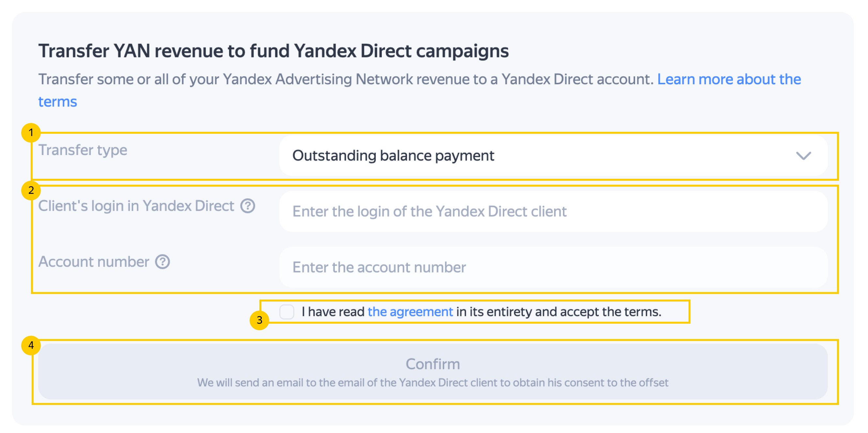Click the 'Transfer YAN revenue' heading

pos(273,51)
